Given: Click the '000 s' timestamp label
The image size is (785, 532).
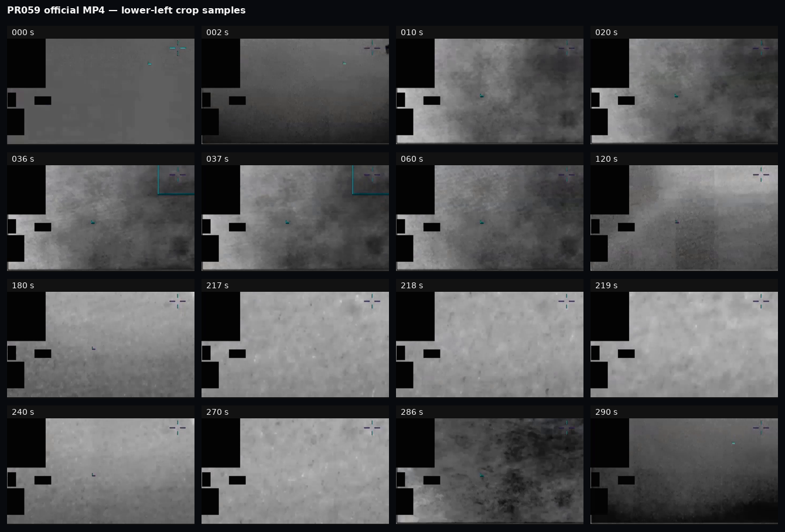Looking at the screenshot, I should [23, 32].
